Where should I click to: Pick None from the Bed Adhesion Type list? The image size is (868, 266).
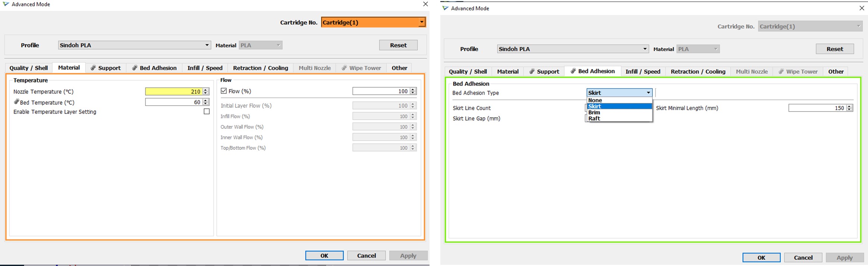[595, 100]
